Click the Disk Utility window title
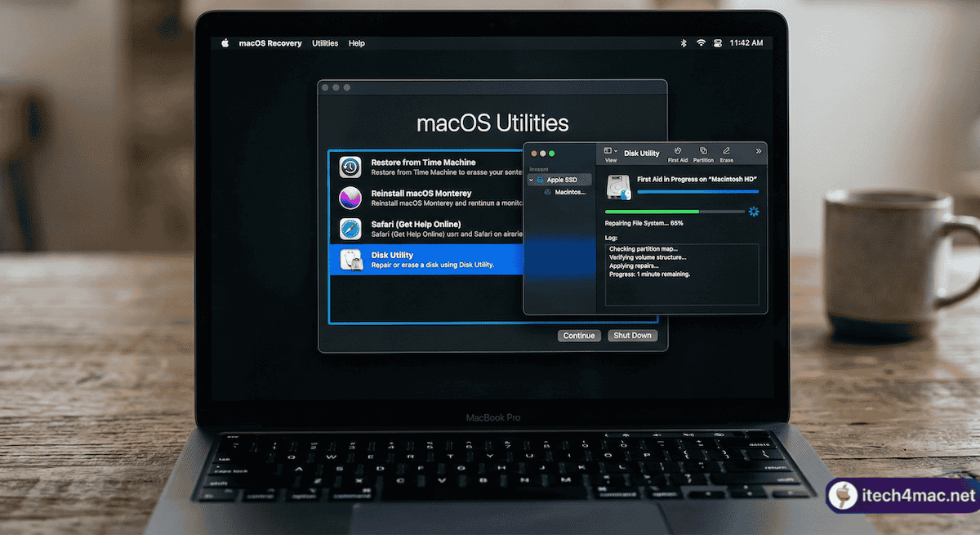Viewport: 980px width, 535px height. click(642, 153)
